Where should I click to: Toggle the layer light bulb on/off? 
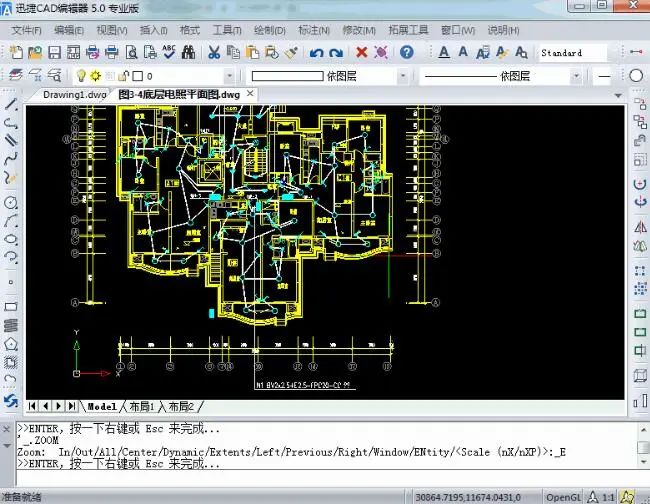81,75
